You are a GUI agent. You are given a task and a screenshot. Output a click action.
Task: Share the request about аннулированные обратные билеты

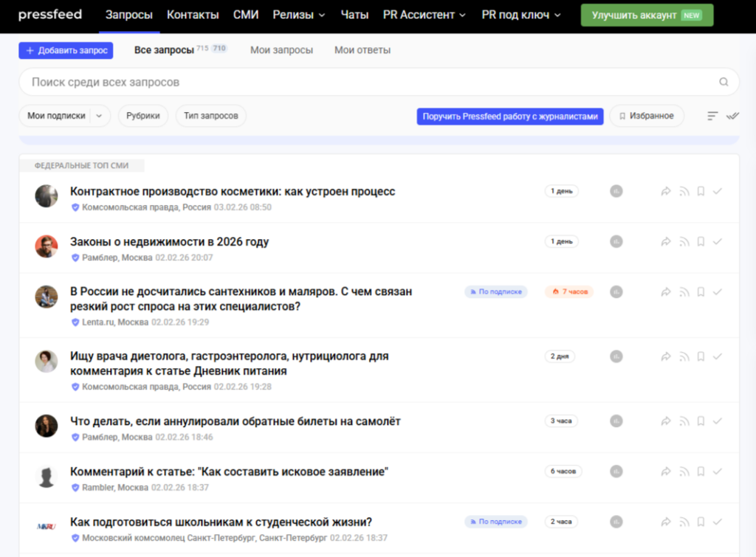[x=665, y=421]
